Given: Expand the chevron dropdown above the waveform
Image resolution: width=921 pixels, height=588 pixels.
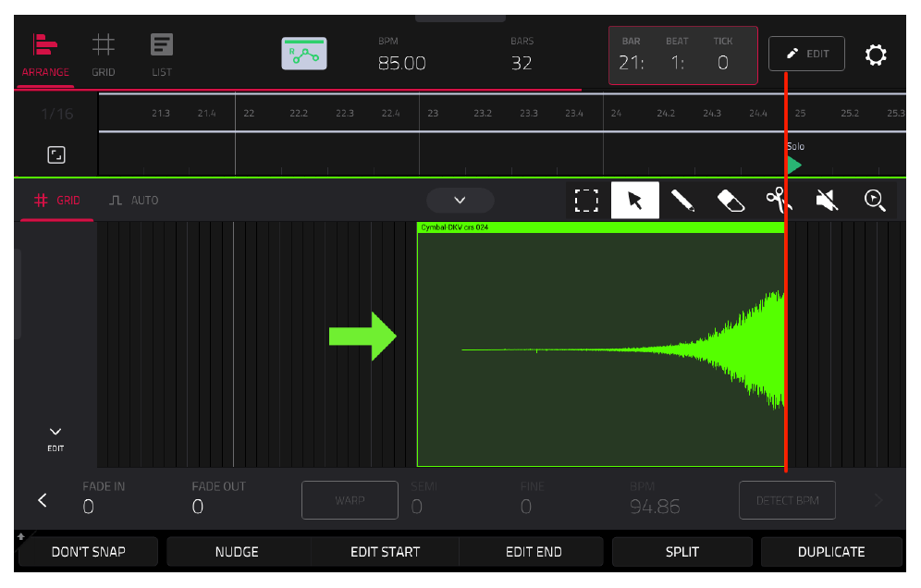Looking at the screenshot, I should click(x=460, y=201).
